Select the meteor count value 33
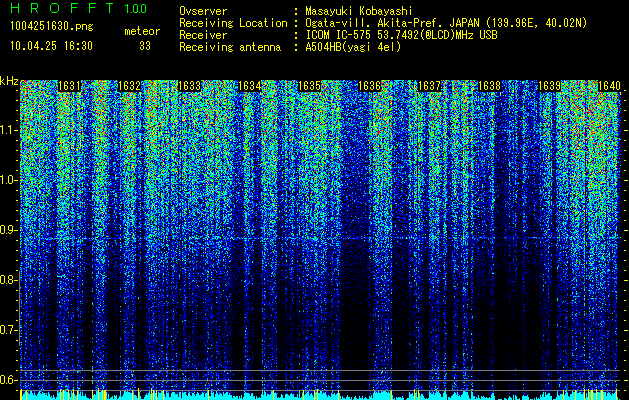The image size is (629, 400). pyautogui.click(x=145, y=46)
